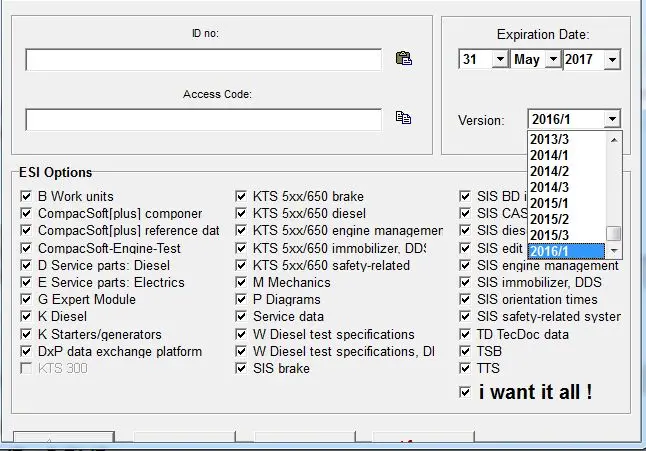Focus the ID no input field

[204, 60]
